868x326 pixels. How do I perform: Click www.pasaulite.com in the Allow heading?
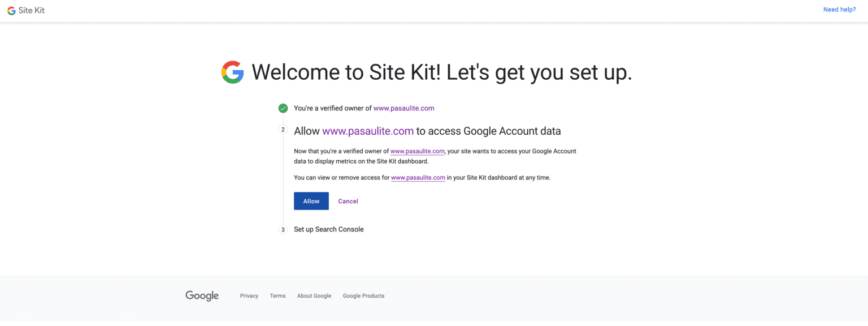368,130
